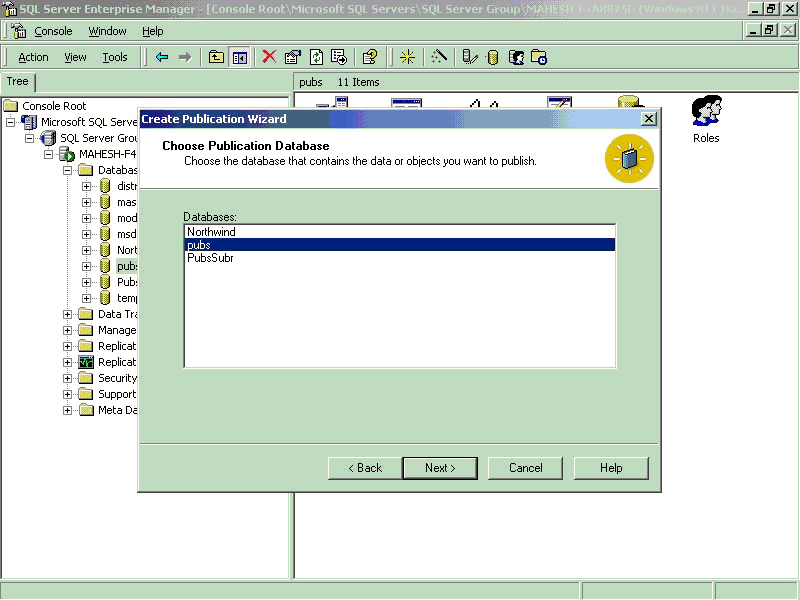The height and width of the screenshot is (600, 800).
Task: Click the Properties toolbar icon
Action: pos(293,57)
